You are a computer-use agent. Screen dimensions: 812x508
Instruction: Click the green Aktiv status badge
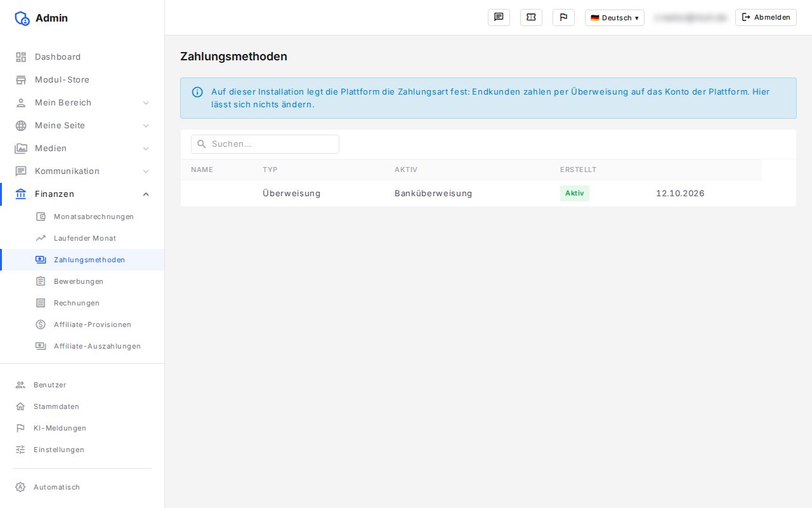575,194
